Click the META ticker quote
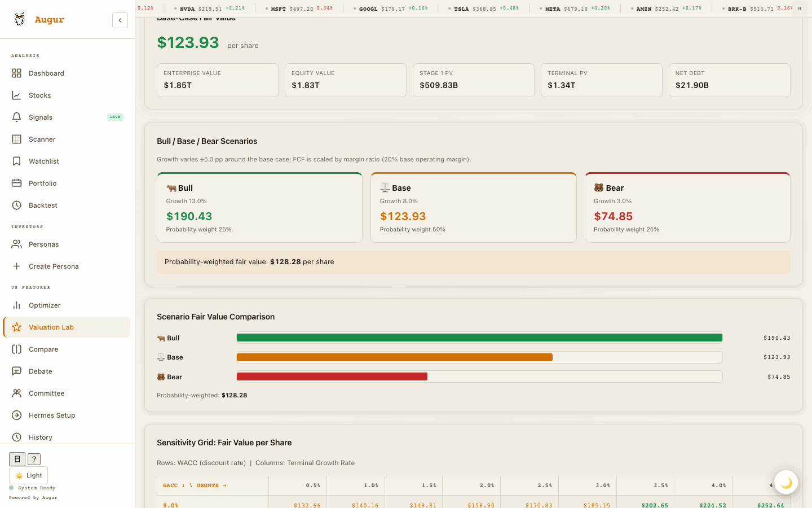The height and width of the screenshot is (508, 812). tap(575, 8)
